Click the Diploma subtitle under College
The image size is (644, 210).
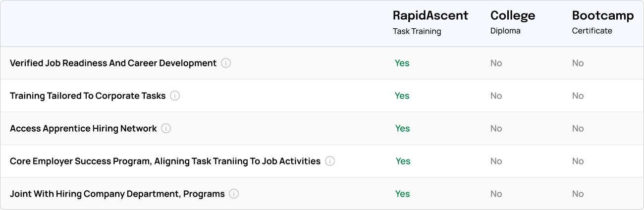(505, 31)
